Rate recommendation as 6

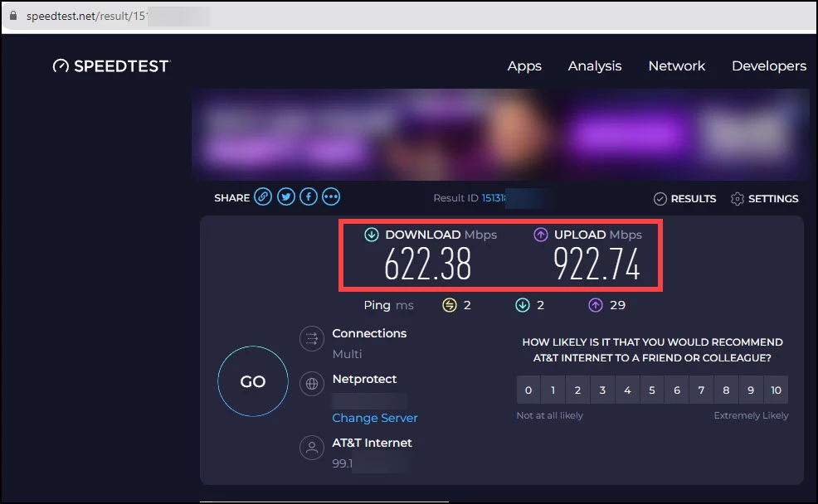click(x=677, y=390)
